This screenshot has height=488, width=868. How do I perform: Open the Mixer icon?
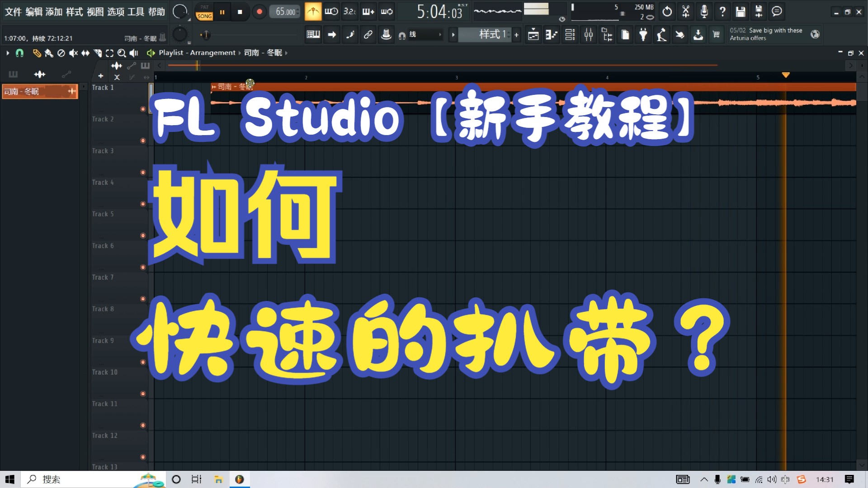(x=588, y=34)
